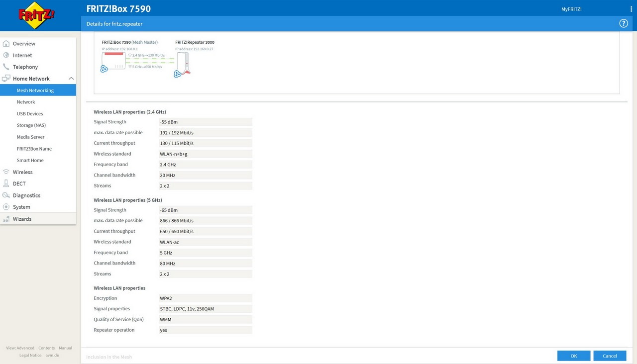Click the FRITZ!Repeater 3000 device image
The image size is (637, 364).
coord(183,64)
